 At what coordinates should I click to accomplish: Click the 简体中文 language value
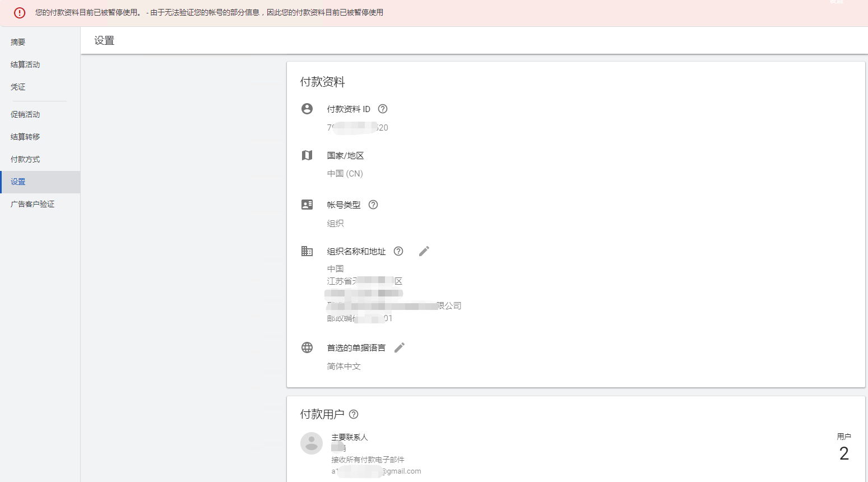click(x=344, y=366)
